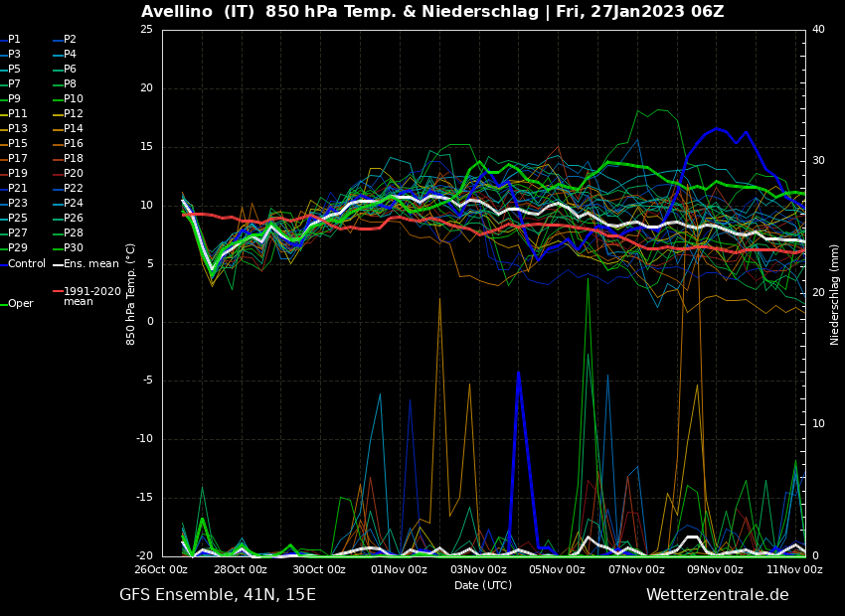Click the red 1991-2020 mean line swatch
Screen dimensions: 845x616
(x=57, y=292)
